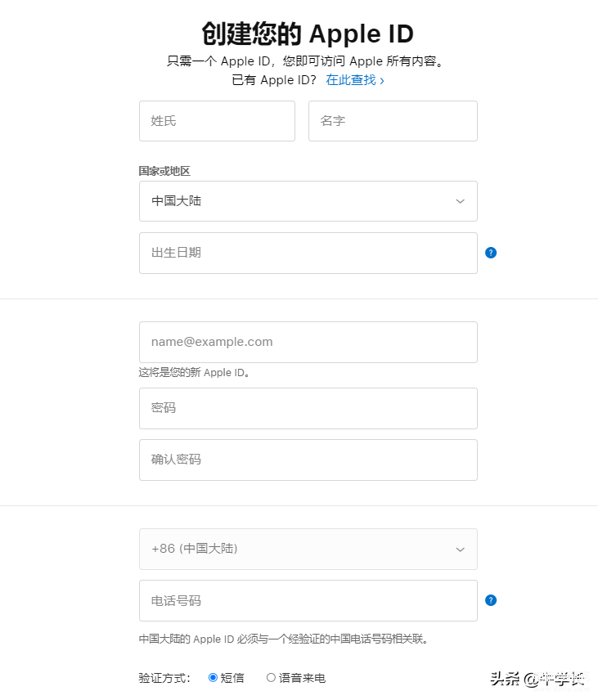Image resolution: width=598 pixels, height=700 pixels.
Task: Click the 确认密码 field
Action: (x=308, y=460)
